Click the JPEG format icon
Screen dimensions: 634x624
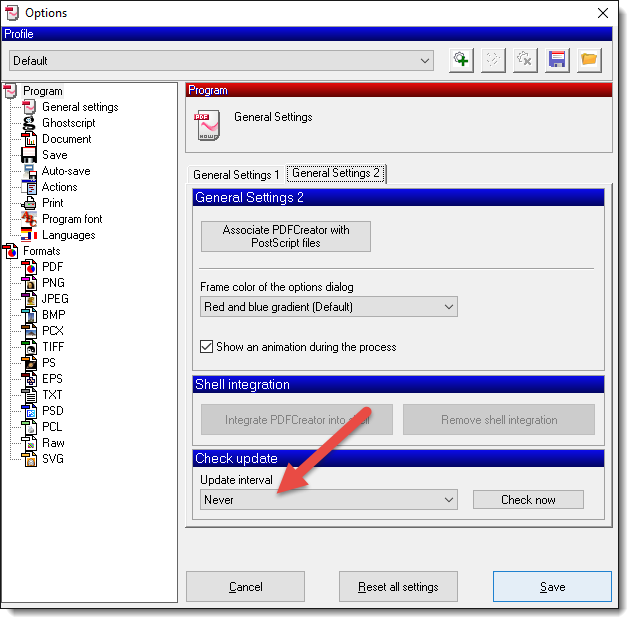pos(29,299)
